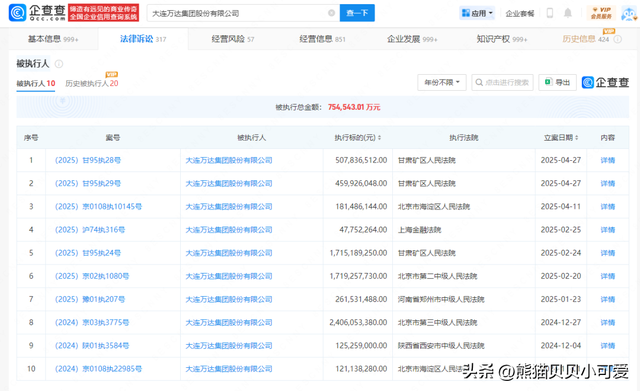Click the info icon beside 历史信息 tab

618,39
